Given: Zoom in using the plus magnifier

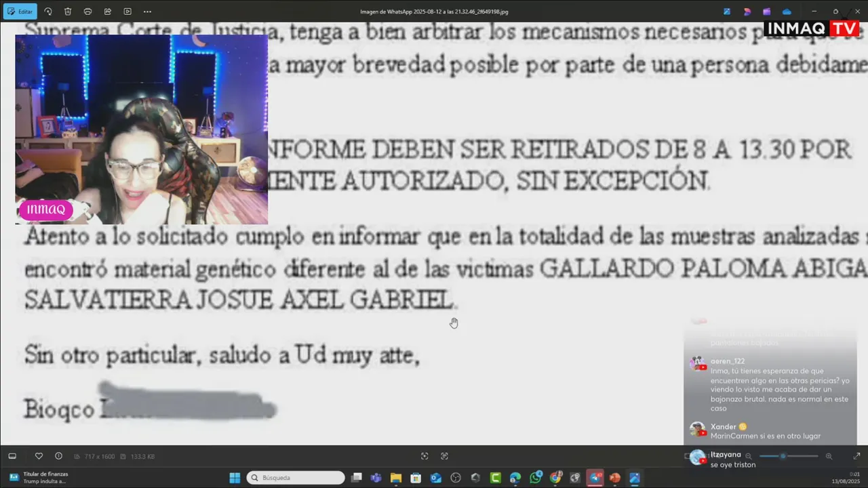Looking at the screenshot, I should coord(829,456).
